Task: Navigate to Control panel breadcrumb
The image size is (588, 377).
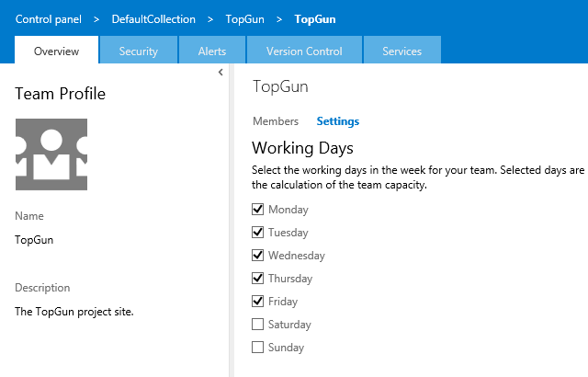Action: point(49,19)
